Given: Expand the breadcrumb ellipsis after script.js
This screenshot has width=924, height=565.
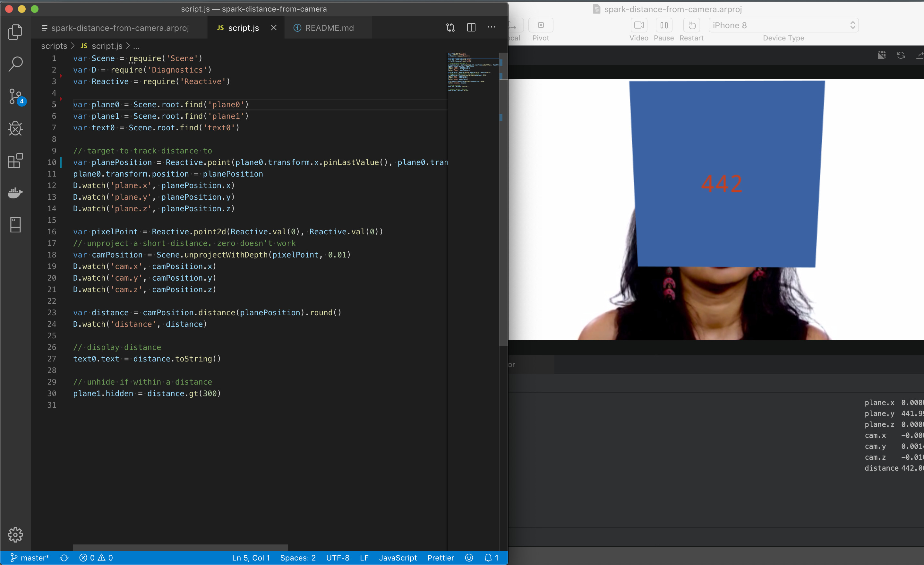Looking at the screenshot, I should click(136, 46).
